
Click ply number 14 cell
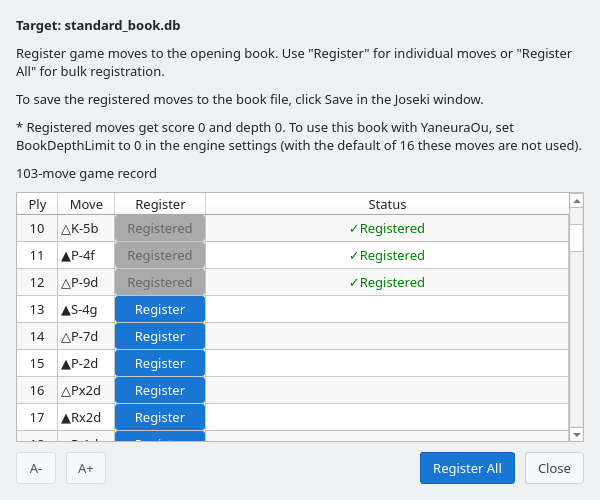click(37, 336)
